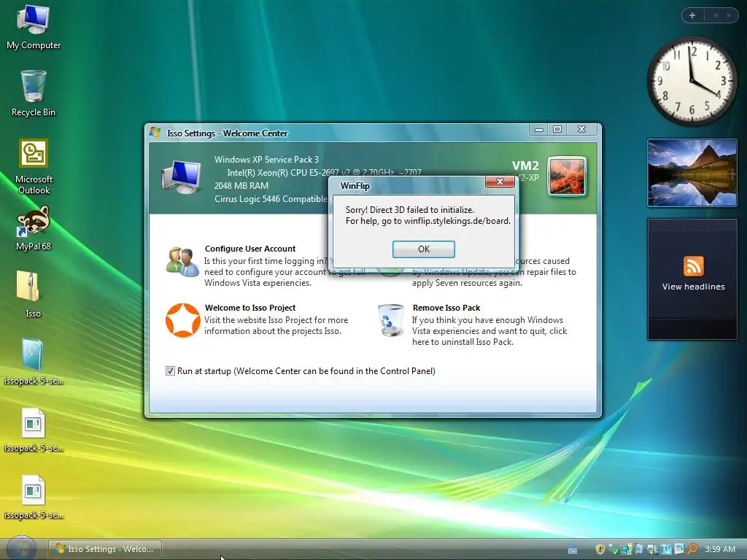
Task: Select the MyPal 68 raccoon shortcut
Action: 34,228
